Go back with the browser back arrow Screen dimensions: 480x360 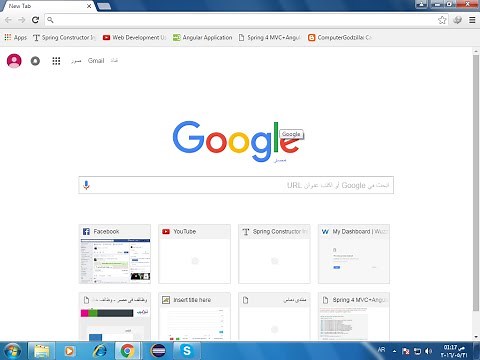(8, 20)
